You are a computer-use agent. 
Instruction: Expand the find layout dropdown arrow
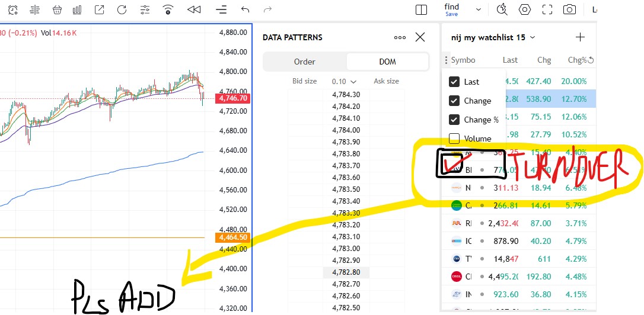478,10
